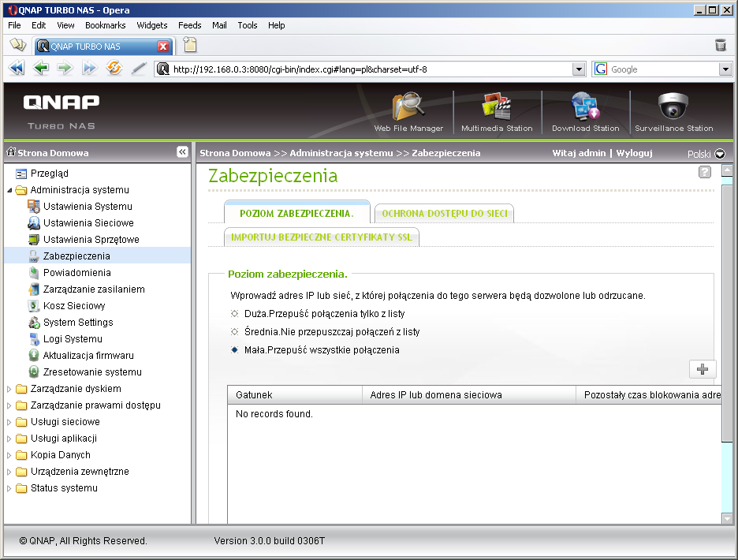Open Ustawienia Sprzętowe in sidebar
The image size is (738, 560).
coord(91,240)
